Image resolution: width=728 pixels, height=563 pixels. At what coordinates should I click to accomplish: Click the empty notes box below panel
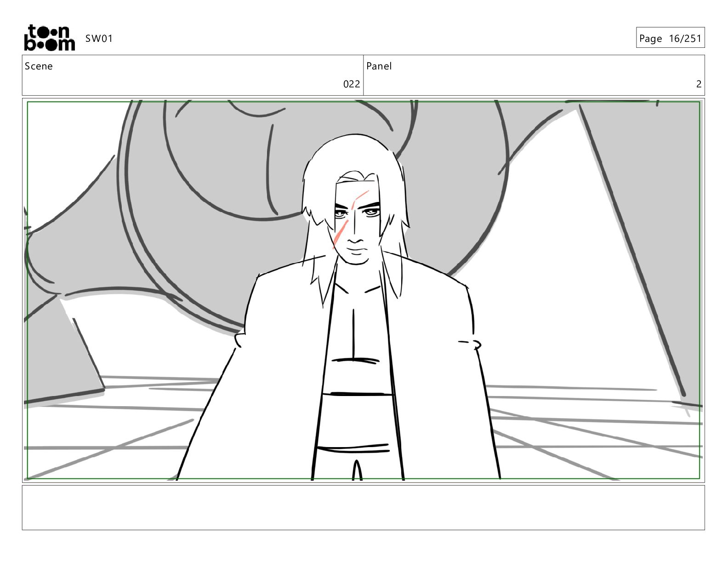[x=363, y=507]
